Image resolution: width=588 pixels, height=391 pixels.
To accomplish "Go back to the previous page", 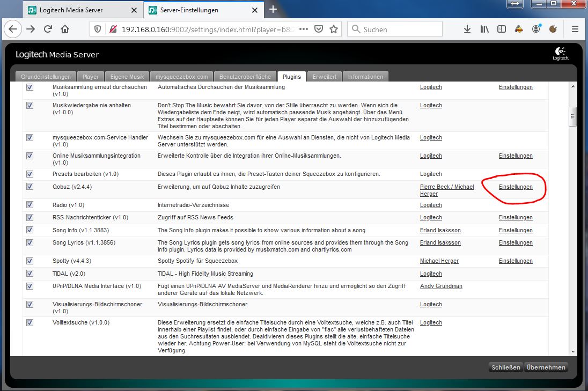I will [x=13, y=29].
